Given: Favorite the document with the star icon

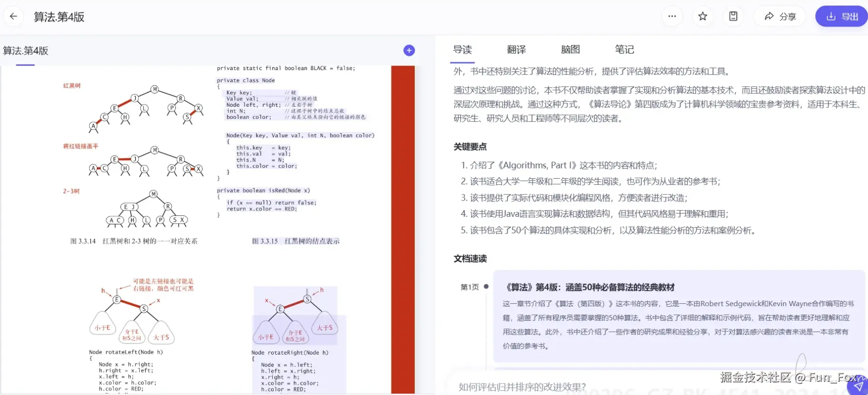Looking at the screenshot, I should [703, 17].
